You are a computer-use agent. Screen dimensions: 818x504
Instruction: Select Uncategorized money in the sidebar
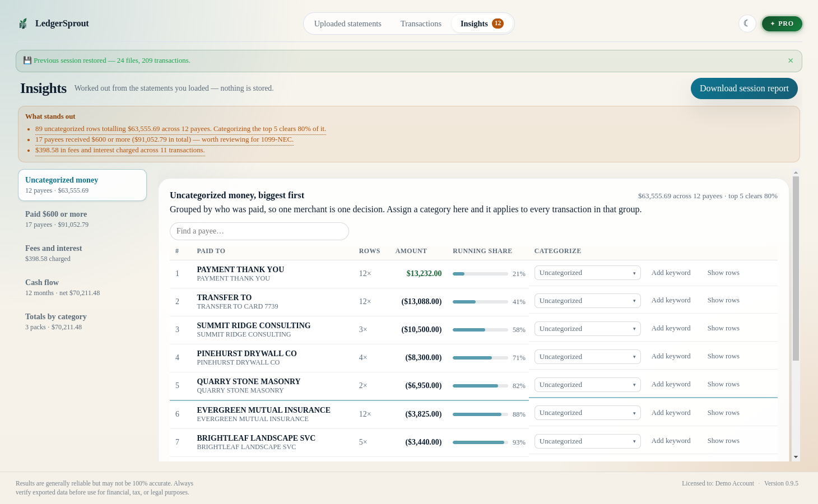click(x=82, y=185)
